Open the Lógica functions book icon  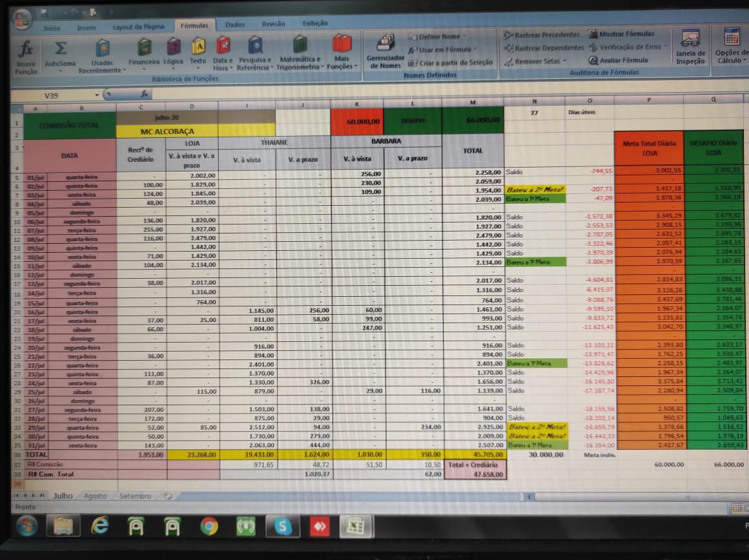tap(173, 47)
